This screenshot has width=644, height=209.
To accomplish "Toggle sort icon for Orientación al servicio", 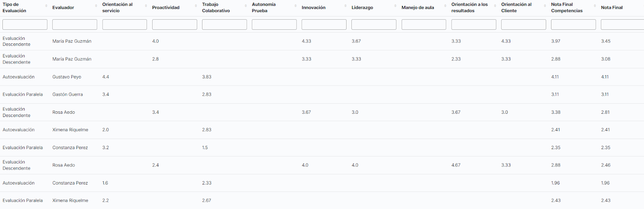I will point(146,6).
